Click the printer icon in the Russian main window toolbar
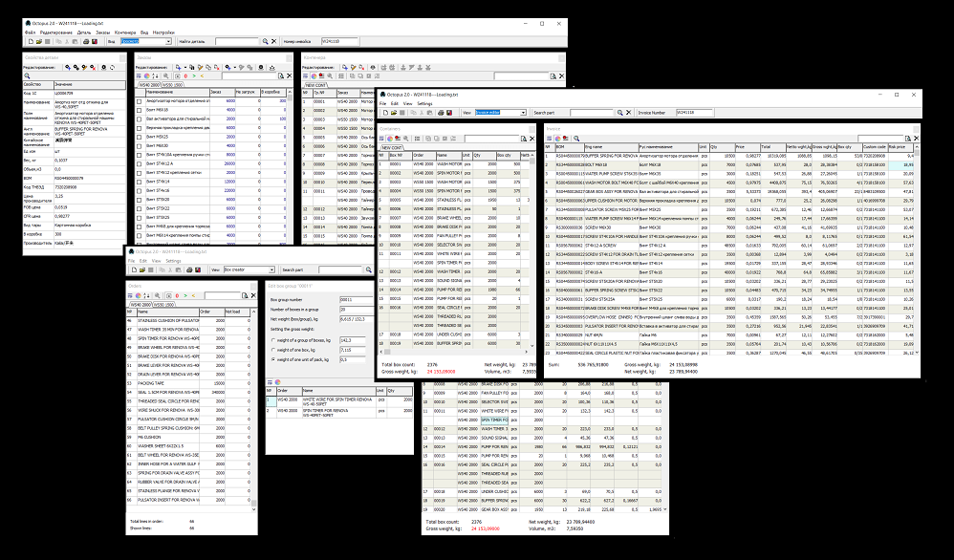Viewport: 954px width, 560px height. [x=86, y=41]
